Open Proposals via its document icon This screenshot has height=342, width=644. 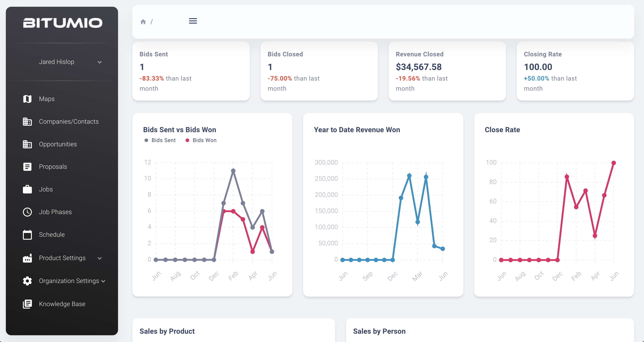coord(27,167)
